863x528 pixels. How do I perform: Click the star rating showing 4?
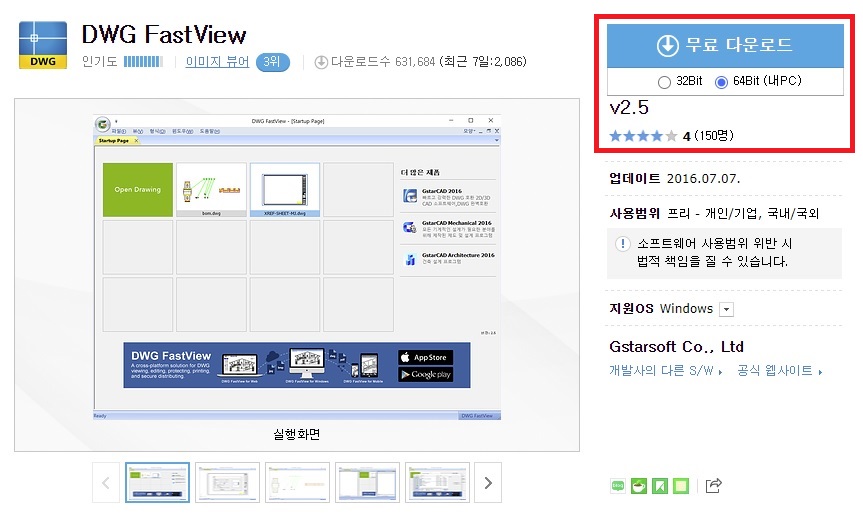point(643,136)
